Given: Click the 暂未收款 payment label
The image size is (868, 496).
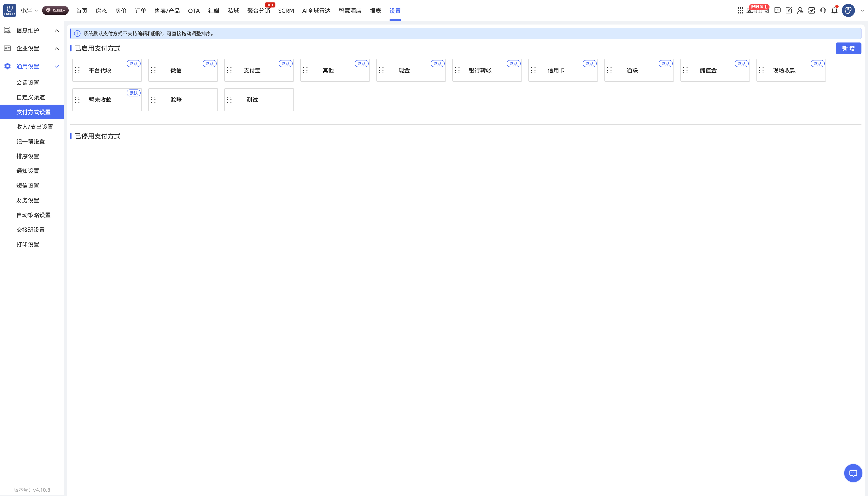Looking at the screenshot, I should click(x=100, y=99).
